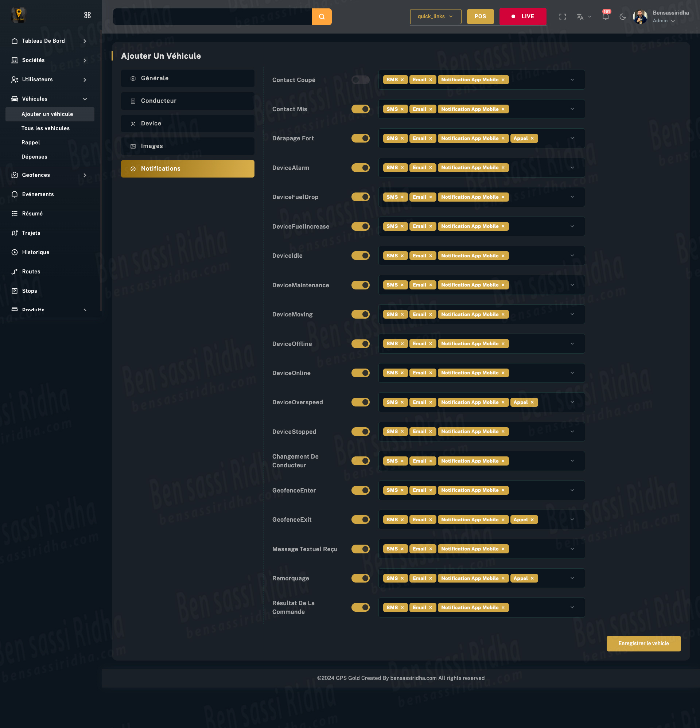Click the sidebar grid menu icon
Screen dimensions: 700x728
click(x=87, y=15)
